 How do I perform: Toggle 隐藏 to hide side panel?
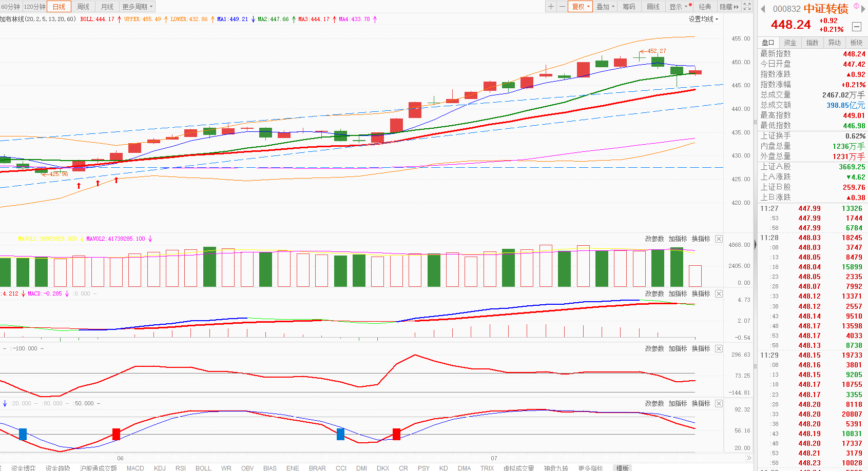tap(729, 7)
